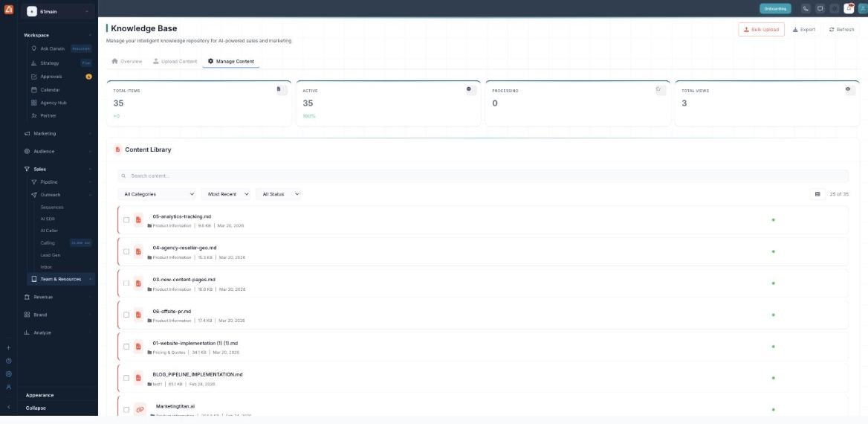Expand the Revenue sidebar section
The image size is (868, 424).
[x=58, y=297]
